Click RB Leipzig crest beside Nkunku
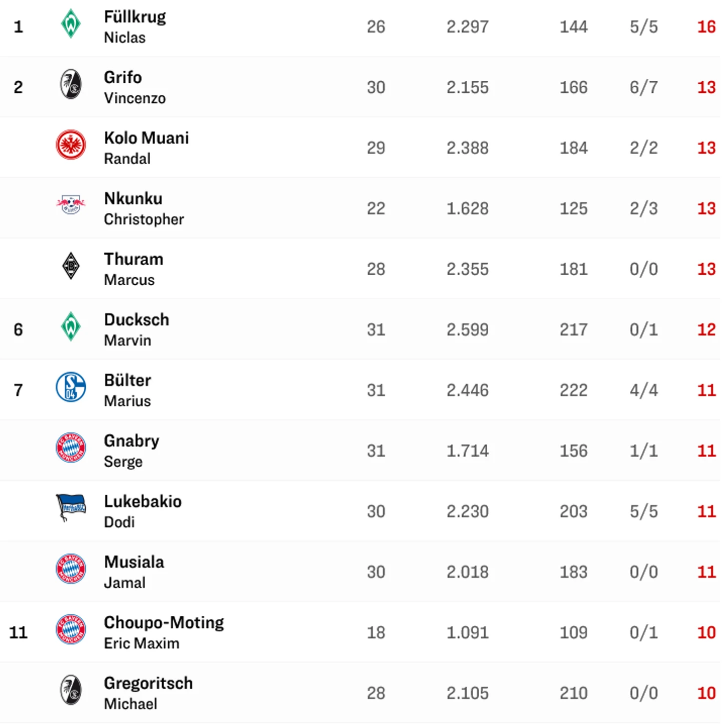The width and height of the screenshot is (728, 725). pos(71,204)
